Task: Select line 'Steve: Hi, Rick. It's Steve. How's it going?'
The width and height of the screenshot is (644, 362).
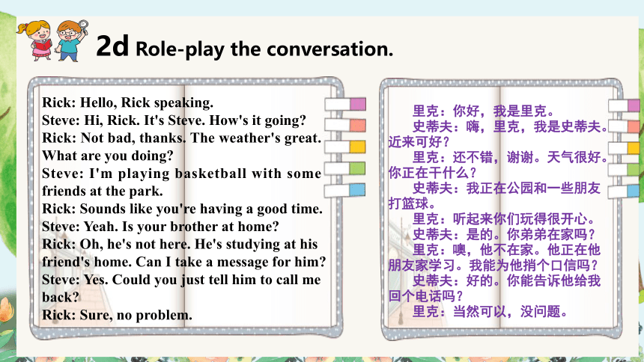Action: tap(174, 120)
